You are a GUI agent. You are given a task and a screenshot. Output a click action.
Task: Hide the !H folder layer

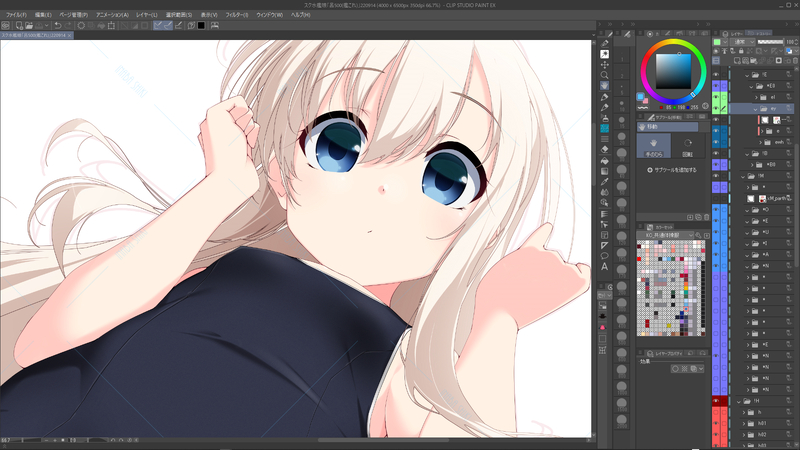click(716, 401)
